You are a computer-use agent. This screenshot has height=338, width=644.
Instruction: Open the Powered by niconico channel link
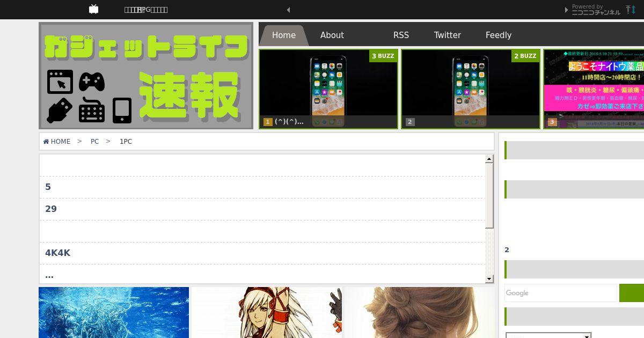(596, 10)
